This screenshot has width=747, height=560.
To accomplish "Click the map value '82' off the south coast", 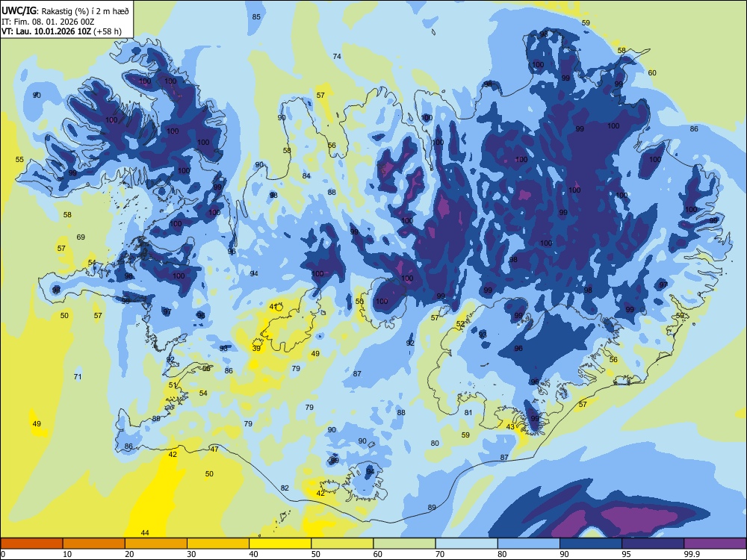I will pos(285,488).
